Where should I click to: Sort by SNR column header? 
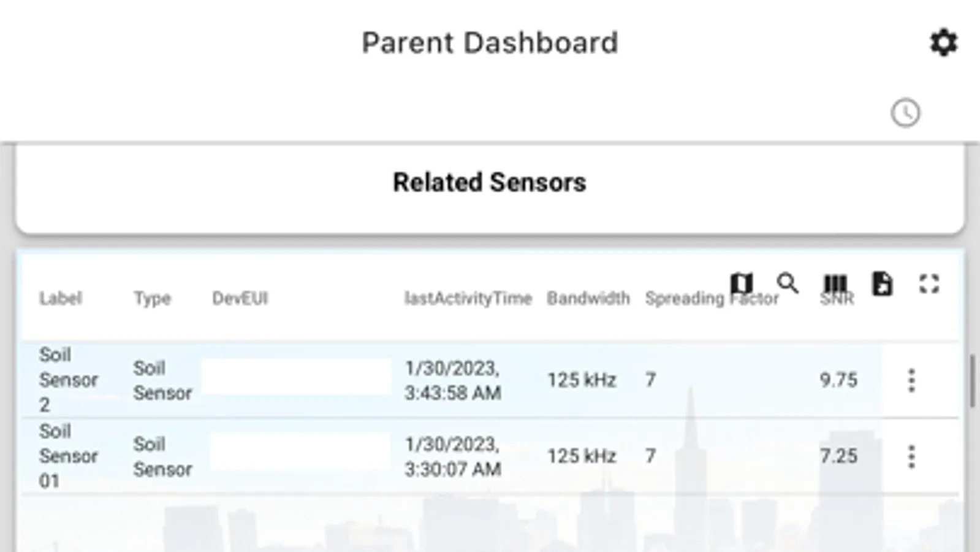point(836,299)
